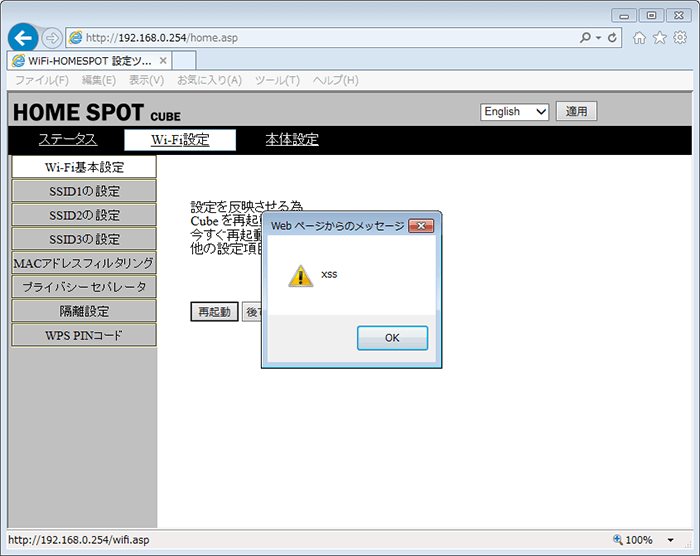
Task: Click the WiFi-HOMESPOT browser tab
Action: tap(89, 60)
